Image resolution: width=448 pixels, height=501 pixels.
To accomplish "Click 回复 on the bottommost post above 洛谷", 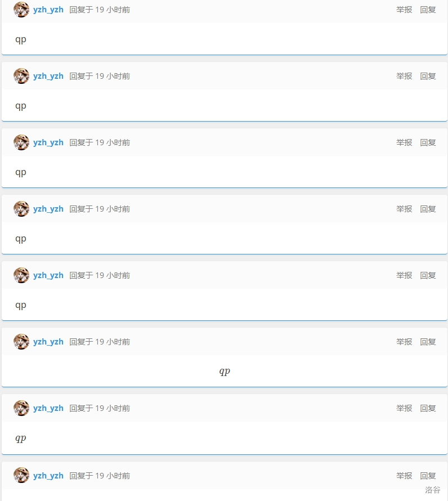I will [428, 476].
